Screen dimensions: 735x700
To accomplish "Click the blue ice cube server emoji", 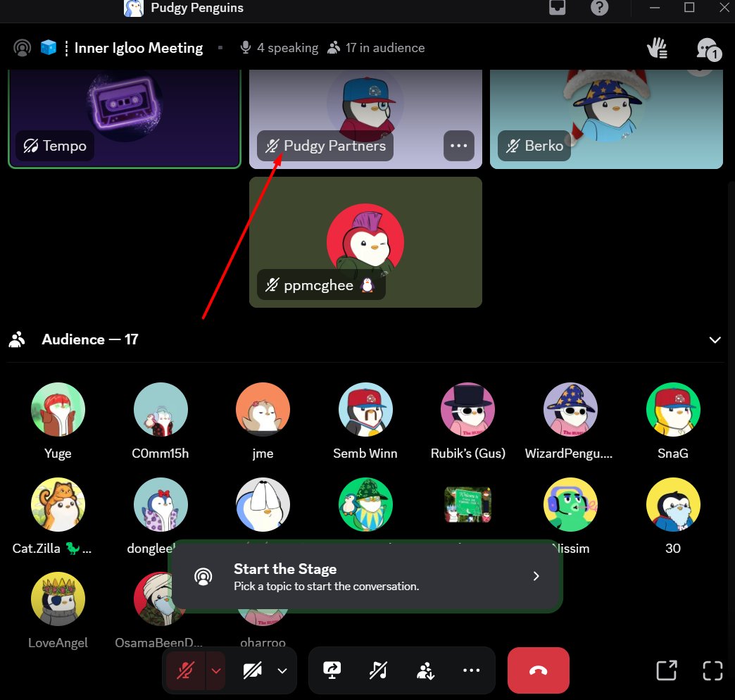I will click(x=49, y=47).
